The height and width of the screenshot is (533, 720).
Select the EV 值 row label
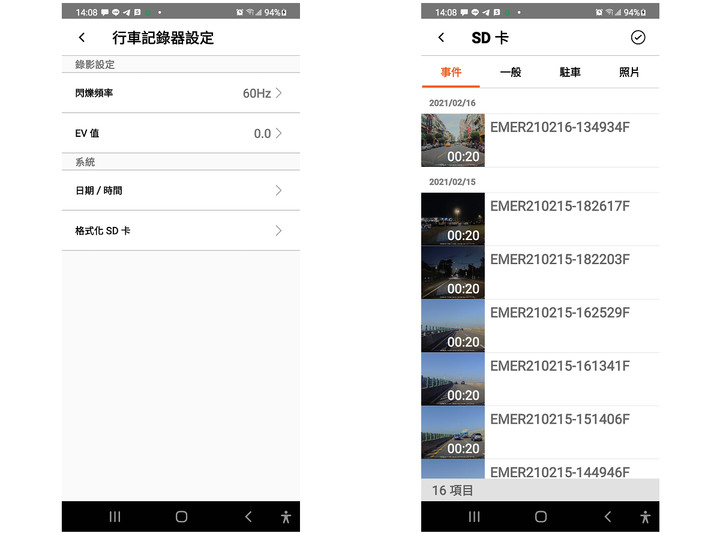click(x=87, y=133)
